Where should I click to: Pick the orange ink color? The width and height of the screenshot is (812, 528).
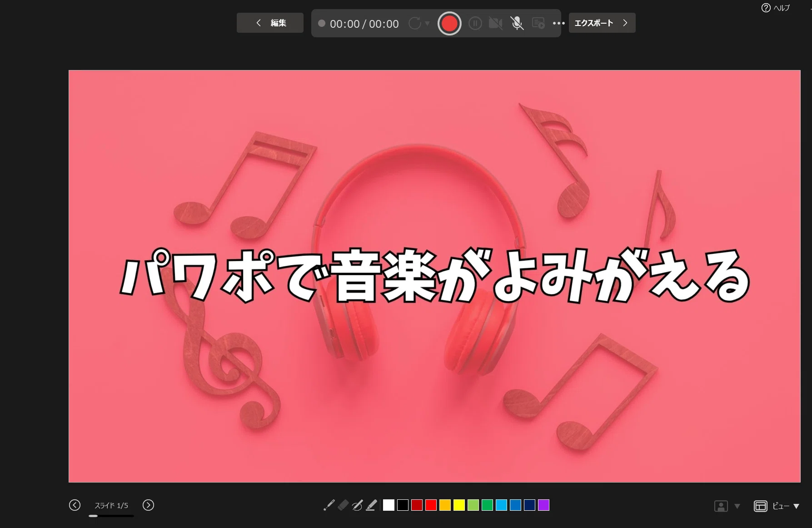click(x=445, y=505)
